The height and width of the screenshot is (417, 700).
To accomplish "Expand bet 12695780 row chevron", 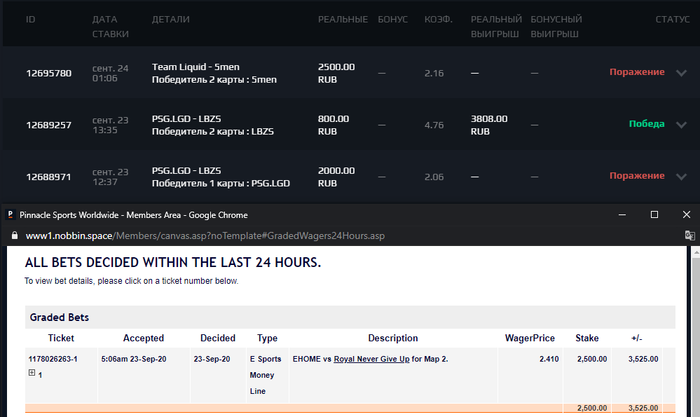I will (681, 73).
